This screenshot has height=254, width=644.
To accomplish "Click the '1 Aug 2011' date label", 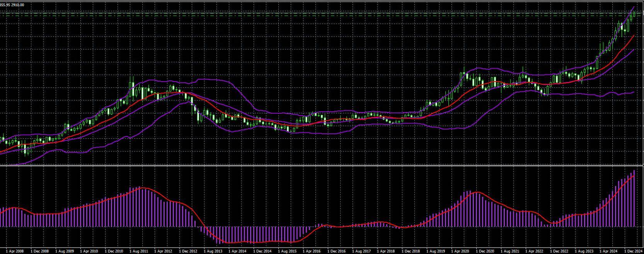I will (x=138, y=251).
